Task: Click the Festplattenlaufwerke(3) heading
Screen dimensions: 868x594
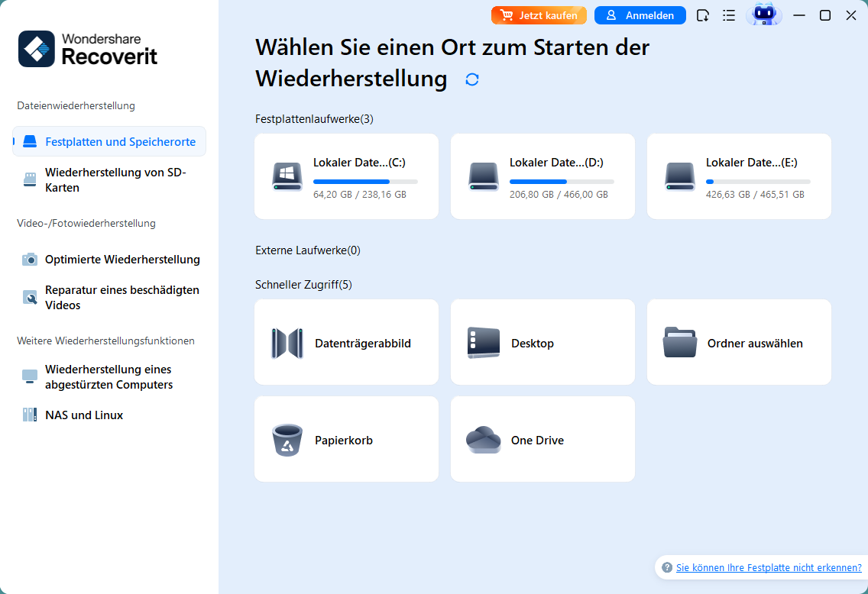Action: coord(315,119)
